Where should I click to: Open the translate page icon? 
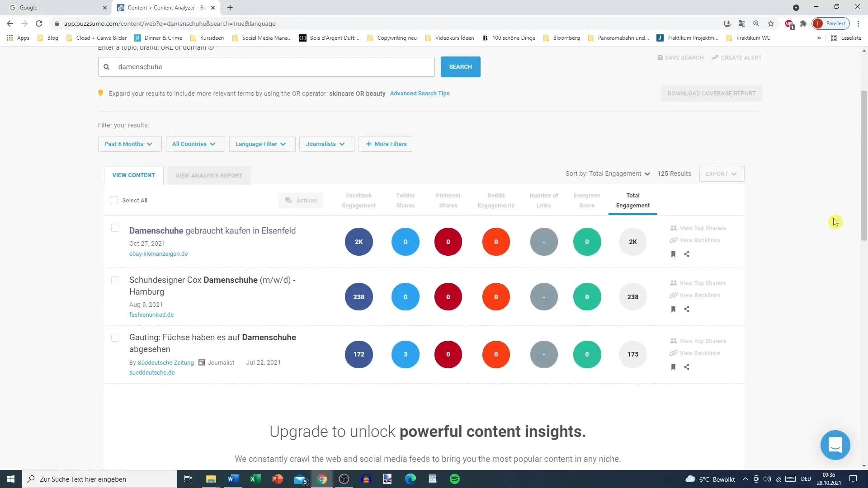[742, 23]
